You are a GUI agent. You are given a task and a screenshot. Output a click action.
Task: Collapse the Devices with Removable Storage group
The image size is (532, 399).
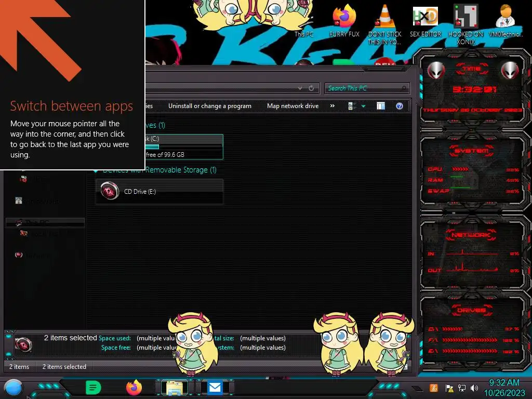point(96,170)
